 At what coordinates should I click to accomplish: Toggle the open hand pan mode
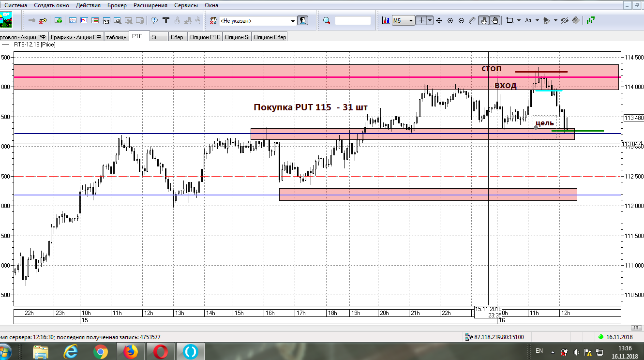point(494,21)
